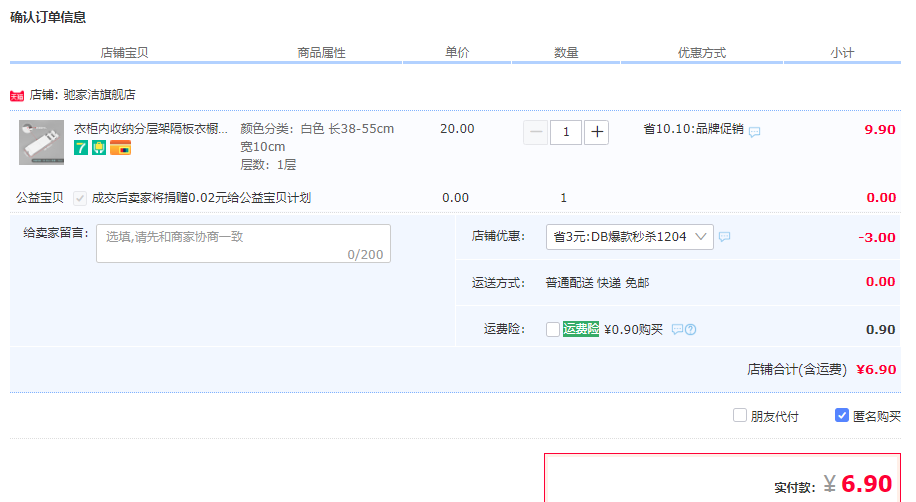Open the product title 衣柜内收纳分层架隔板衣橱 link
Viewport: 916px width, 502px height.
[x=151, y=129]
